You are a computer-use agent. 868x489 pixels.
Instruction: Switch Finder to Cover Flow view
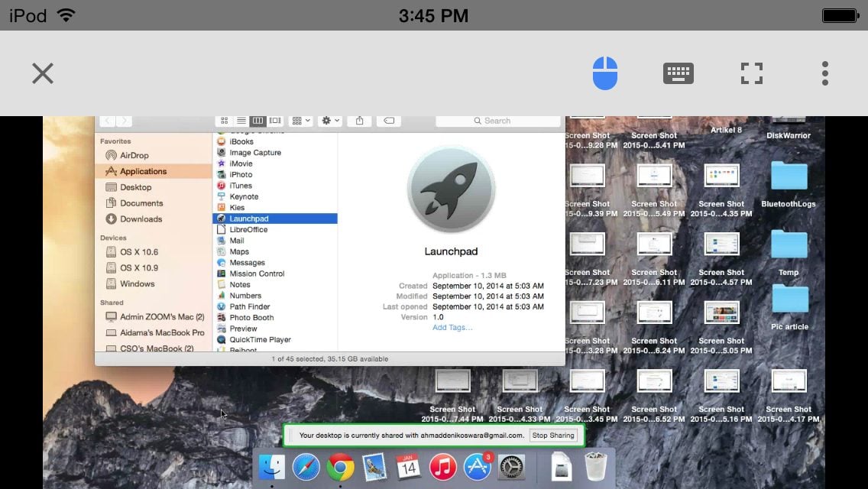tap(275, 121)
